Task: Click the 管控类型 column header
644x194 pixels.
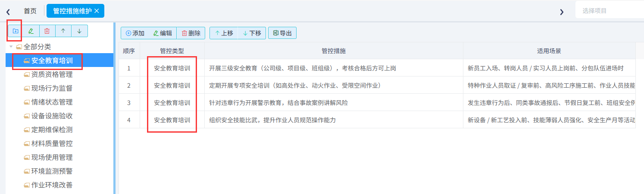Action: [172, 51]
